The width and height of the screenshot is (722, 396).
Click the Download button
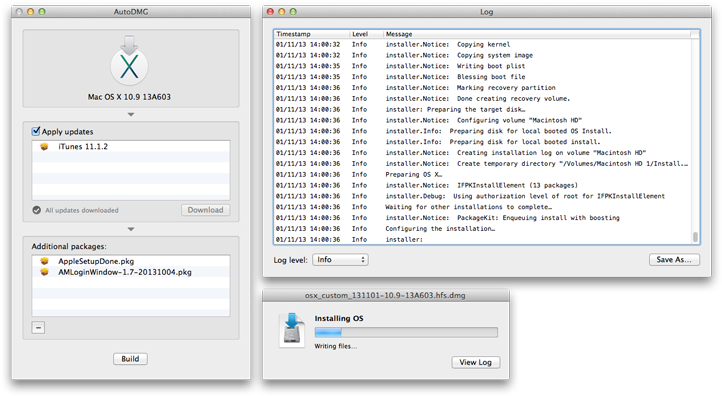pos(205,210)
